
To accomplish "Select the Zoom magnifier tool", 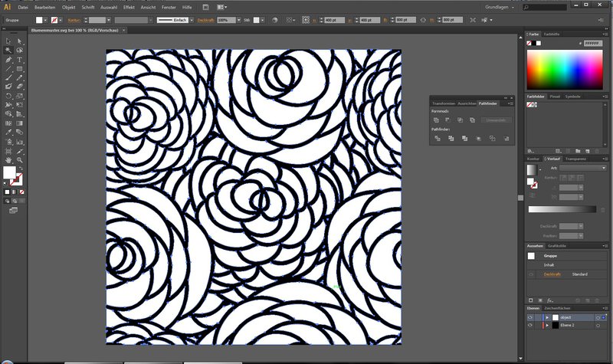I will coord(20,160).
